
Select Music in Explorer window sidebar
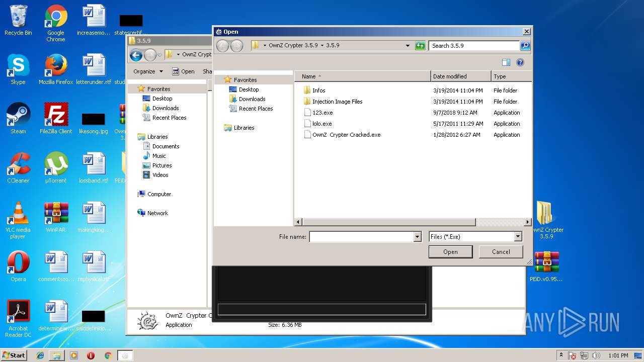pyautogui.click(x=154, y=156)
